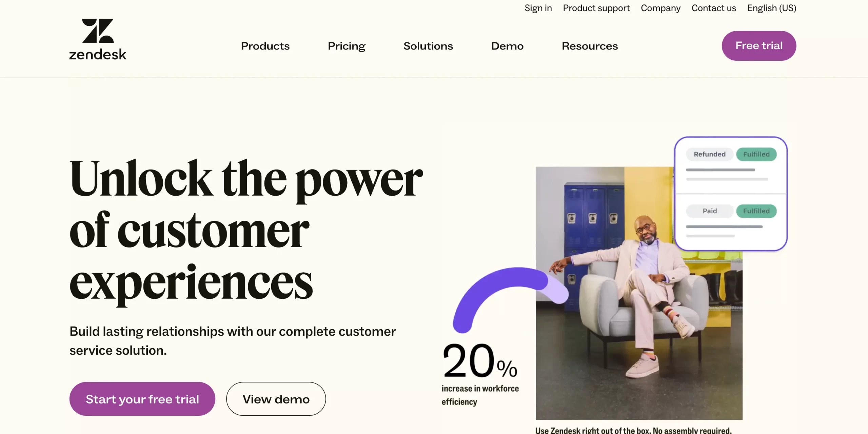This screenshot has width=868, height=434.
Task: Expand the Solutions menu
Action: (x=428, y=46)
